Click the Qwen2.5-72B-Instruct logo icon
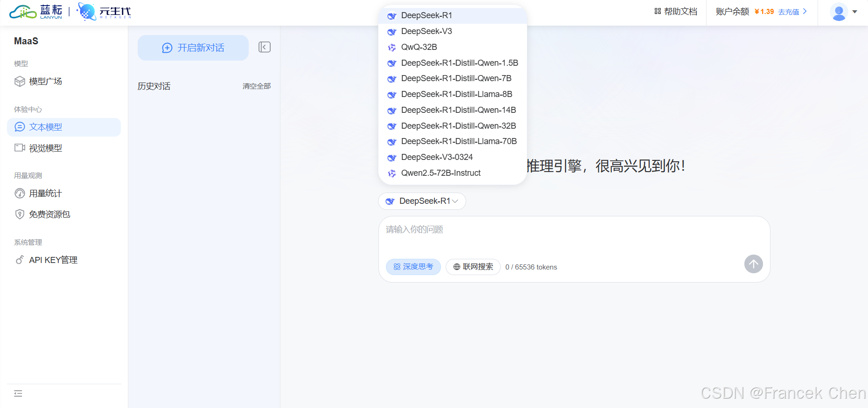Viewport: 868px width, 408px height. point(392,173)
